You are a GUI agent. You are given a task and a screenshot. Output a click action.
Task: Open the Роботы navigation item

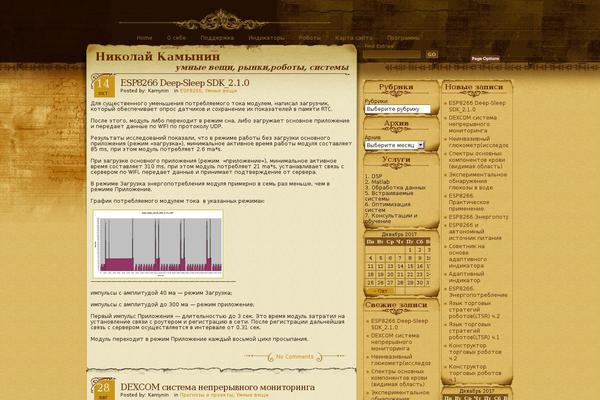[x=310, y=38]
